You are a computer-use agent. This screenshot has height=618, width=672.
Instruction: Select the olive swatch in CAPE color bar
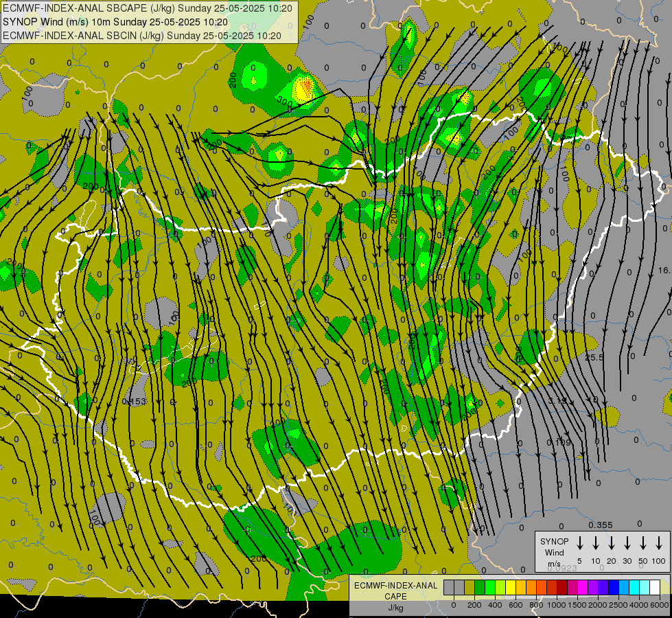[x=470, y=587]
